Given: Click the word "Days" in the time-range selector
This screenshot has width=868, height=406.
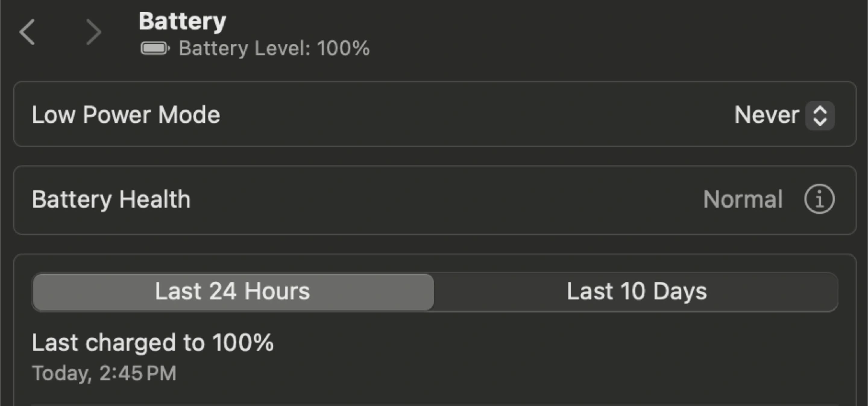Looking at the screenshot, I should point(680,292).
